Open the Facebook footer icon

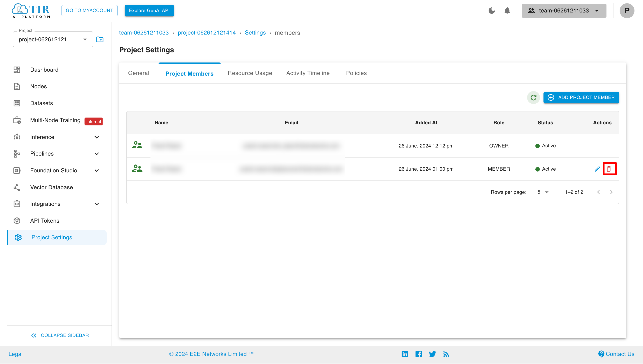coord(419,354)
